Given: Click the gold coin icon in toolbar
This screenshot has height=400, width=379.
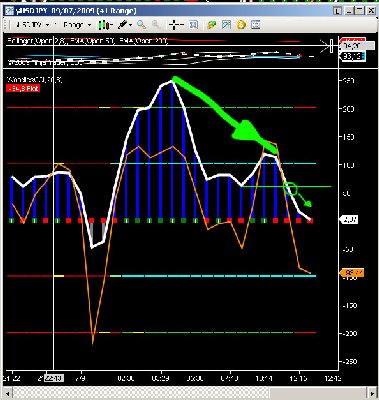Looking at the screenshot, I should [241, 25].
